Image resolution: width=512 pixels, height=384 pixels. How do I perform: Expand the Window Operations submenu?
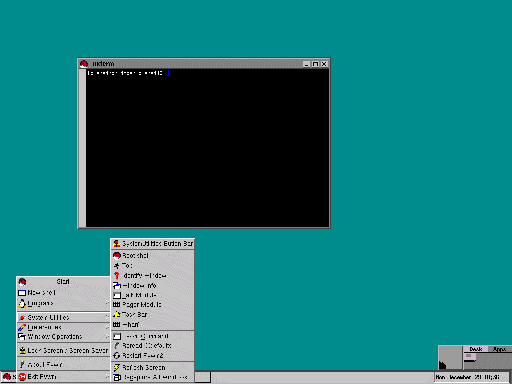click(x=63, y=337)
